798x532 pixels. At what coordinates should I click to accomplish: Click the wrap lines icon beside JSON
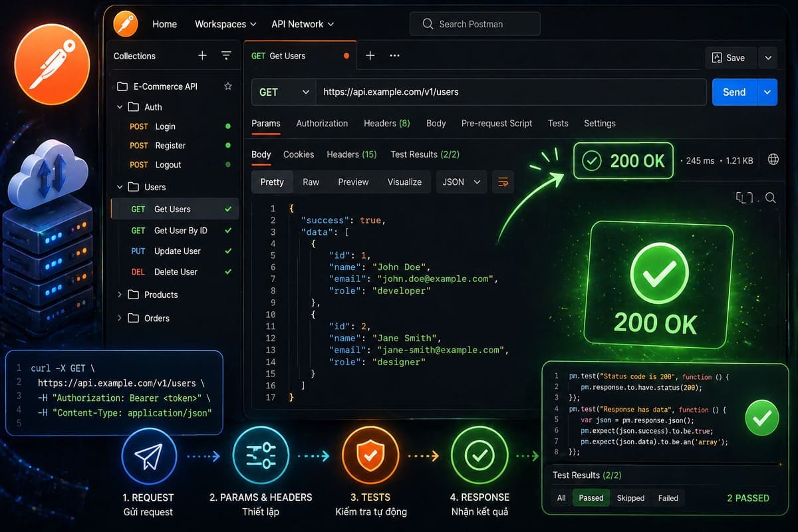503,182
